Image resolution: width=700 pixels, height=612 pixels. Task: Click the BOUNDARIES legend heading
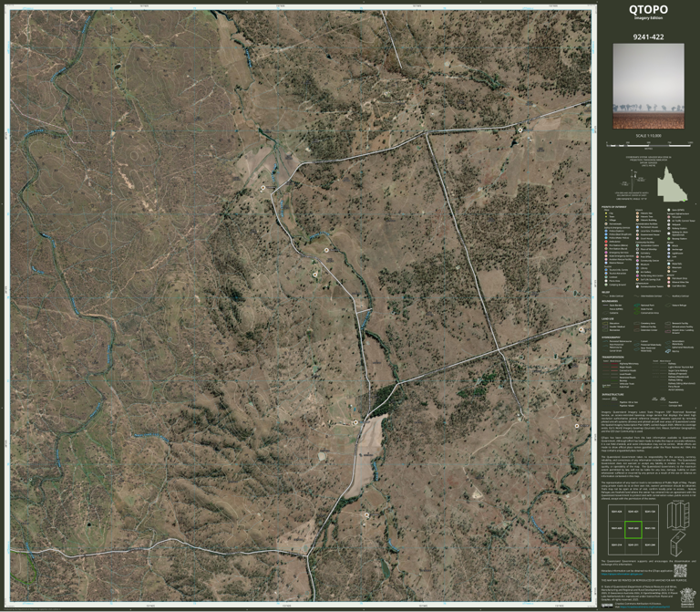[x=610, y=301]
